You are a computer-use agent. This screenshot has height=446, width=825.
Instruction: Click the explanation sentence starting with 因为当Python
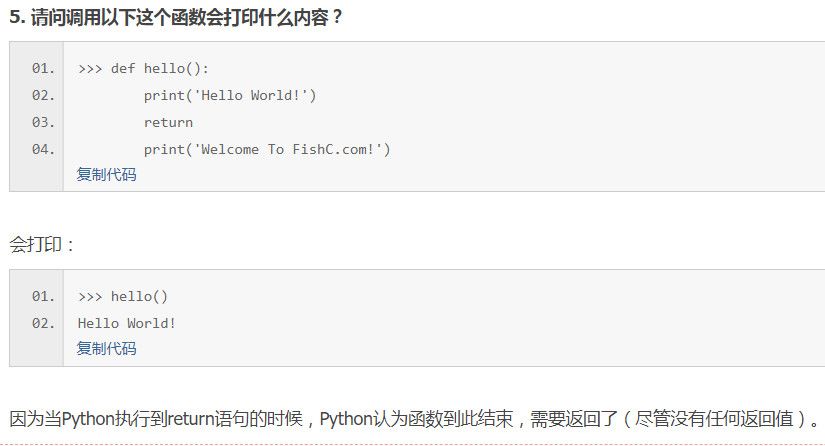[x=300, y=417]
